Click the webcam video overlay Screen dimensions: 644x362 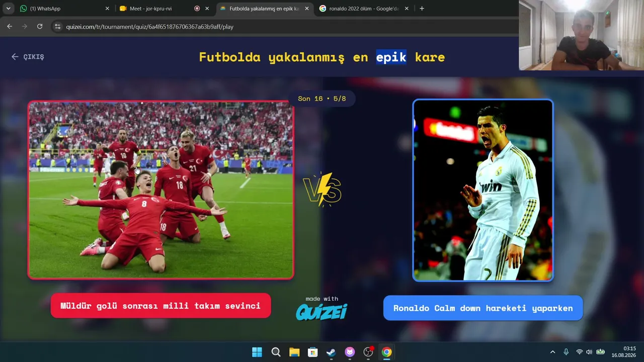[581, 35]
